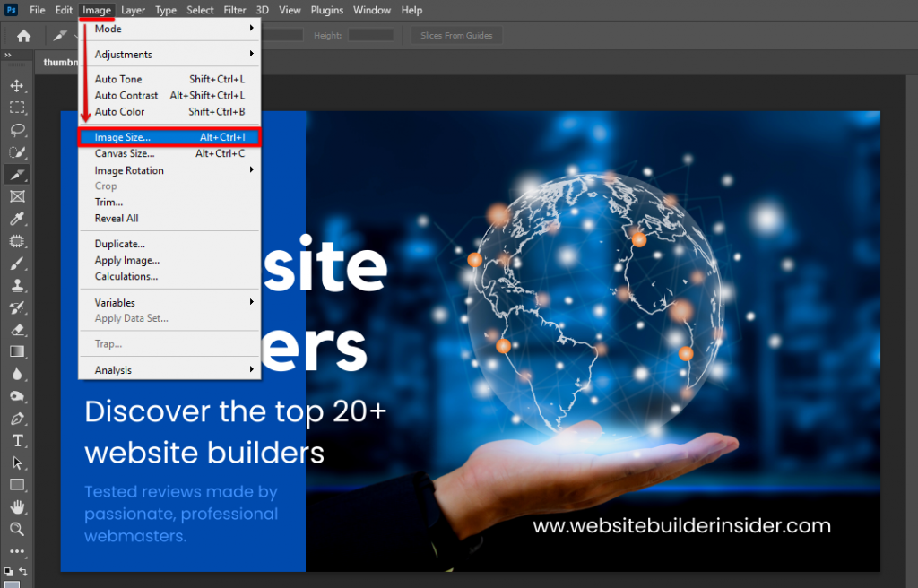Select the Move tool

(14, 86)
